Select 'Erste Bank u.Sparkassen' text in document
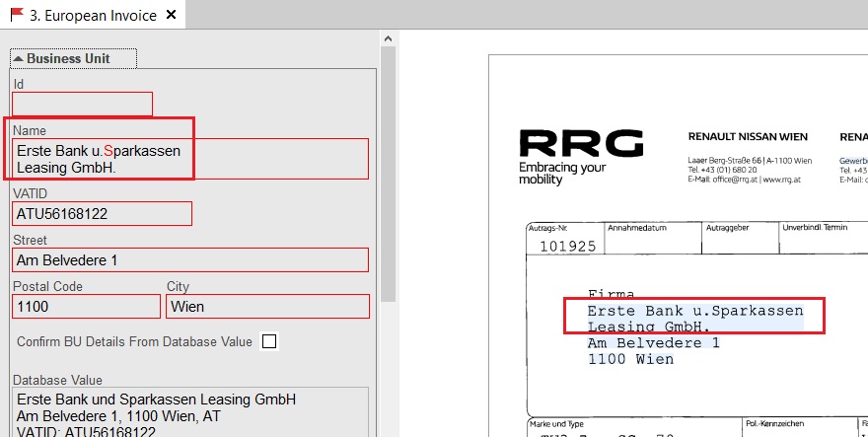 click(x=694, y=311)
